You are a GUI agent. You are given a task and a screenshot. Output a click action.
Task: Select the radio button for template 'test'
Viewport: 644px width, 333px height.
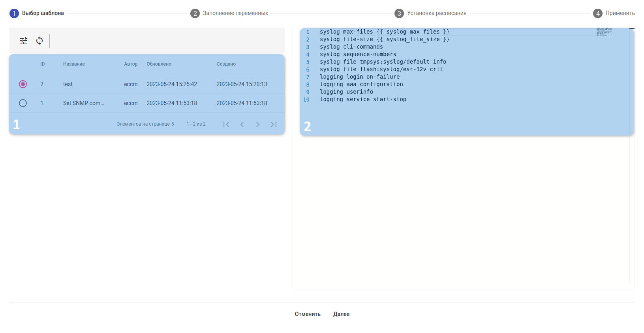(x=23, y=84)
